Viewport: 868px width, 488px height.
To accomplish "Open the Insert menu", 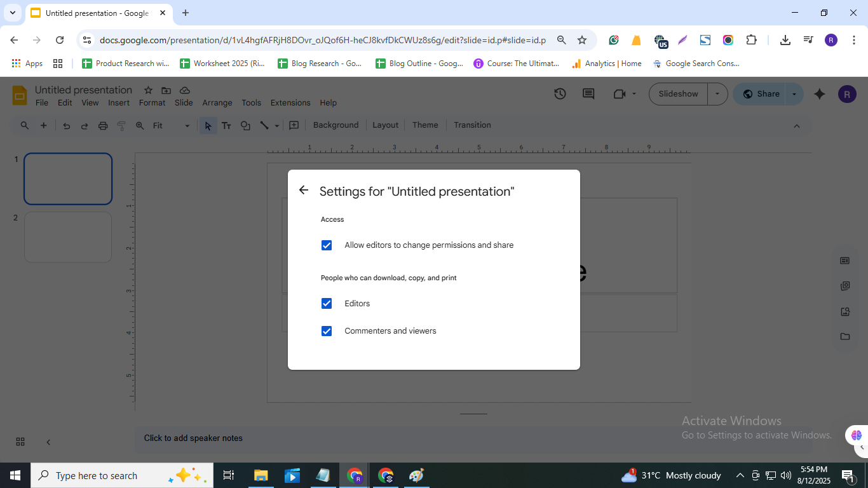I will tap(119, 103).
